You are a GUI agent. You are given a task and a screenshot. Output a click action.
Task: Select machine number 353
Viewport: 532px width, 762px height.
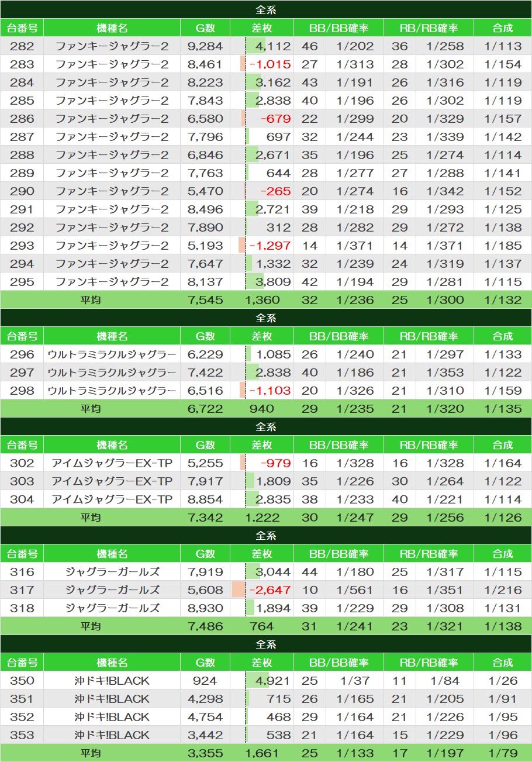22,735
